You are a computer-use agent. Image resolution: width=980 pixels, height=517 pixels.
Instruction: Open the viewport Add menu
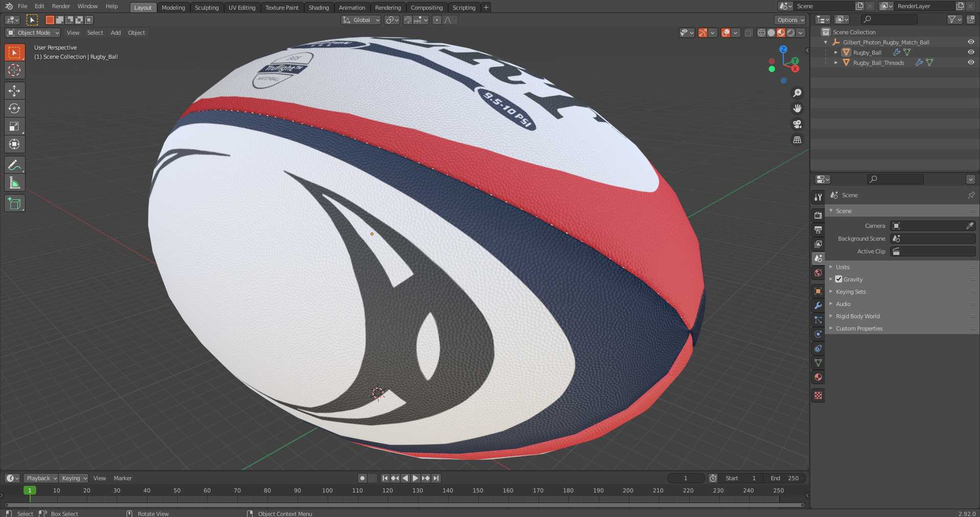[x=116, y=33]
